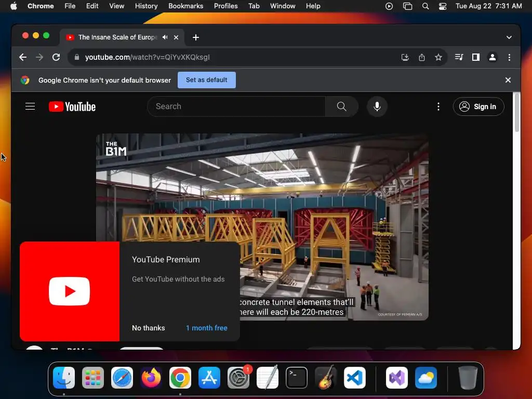Open the Chrome app menu
532x399 pixels.
[x=41, y=6]
